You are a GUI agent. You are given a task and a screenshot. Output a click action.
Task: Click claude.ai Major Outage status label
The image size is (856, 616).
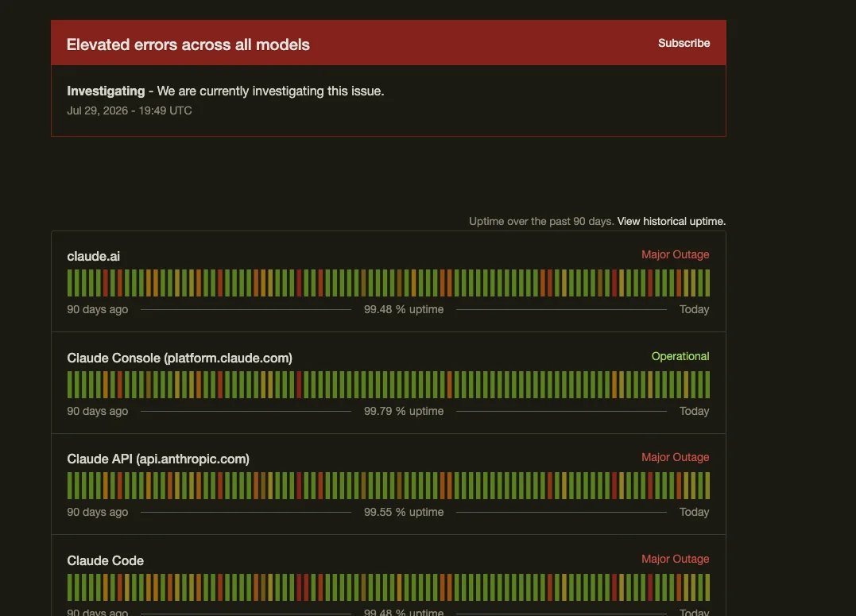pyautogui.click(x=676, y=254)
